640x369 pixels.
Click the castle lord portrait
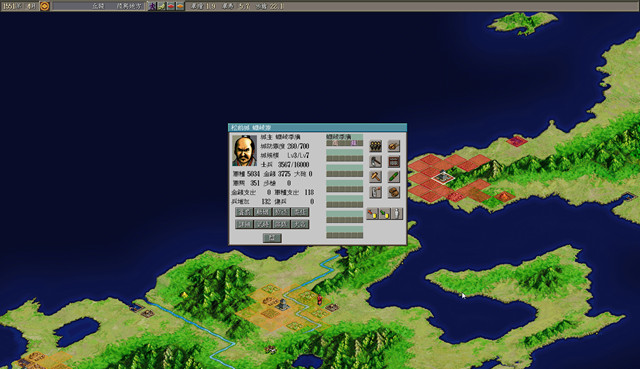pyautogui.click(x=244, y=151)
